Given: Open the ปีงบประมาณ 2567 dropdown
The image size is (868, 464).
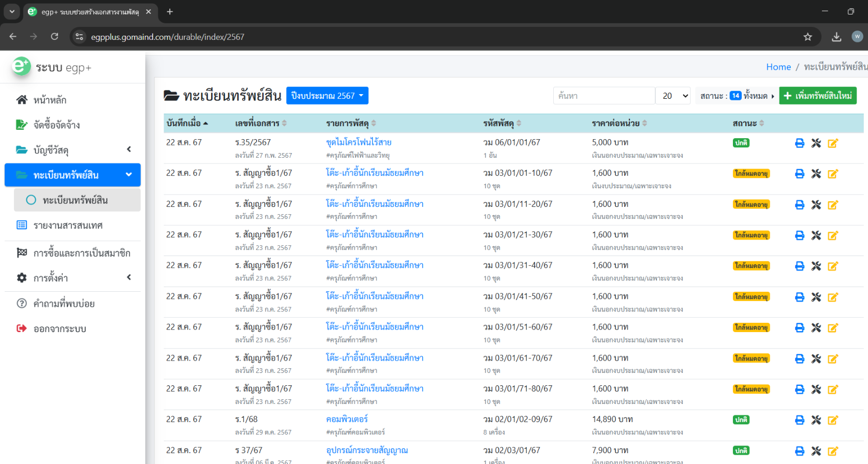Looking at the screenshot, I should pyautogui.click(x=327, y=96).
